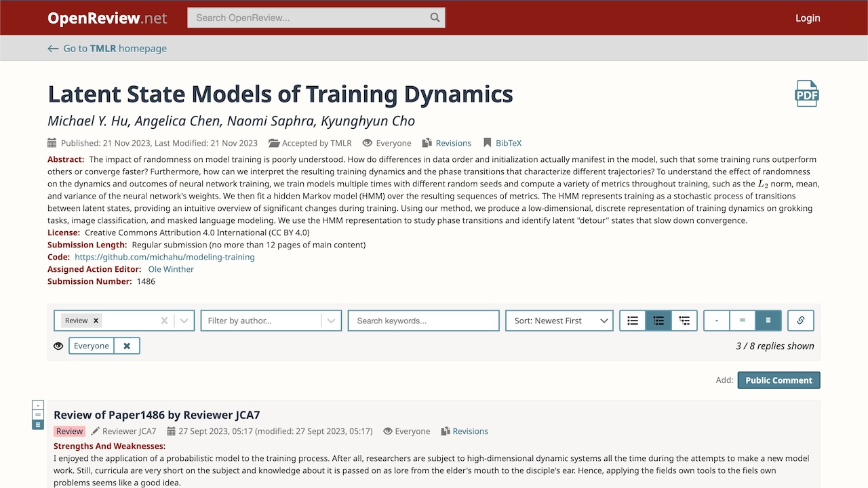Click the eye icon in the review row
Viewport: 868px width, 488px height.
pos(388,431)
